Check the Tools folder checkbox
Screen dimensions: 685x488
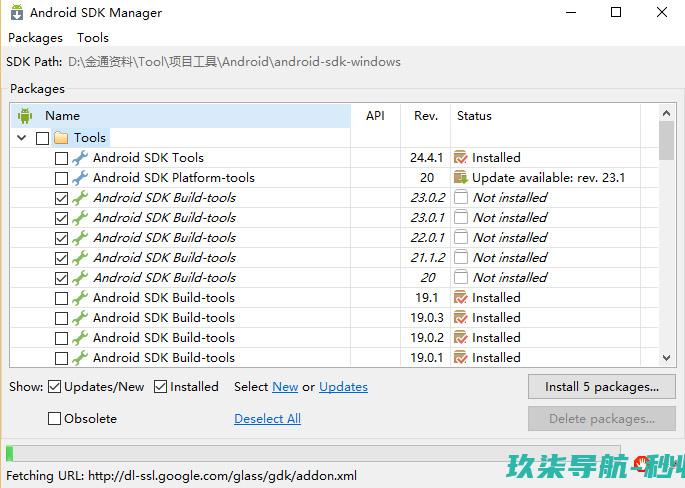42,138
